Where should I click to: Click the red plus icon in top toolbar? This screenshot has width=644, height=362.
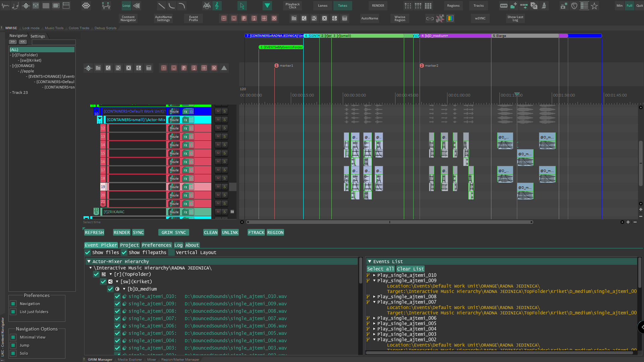[264, 18]
